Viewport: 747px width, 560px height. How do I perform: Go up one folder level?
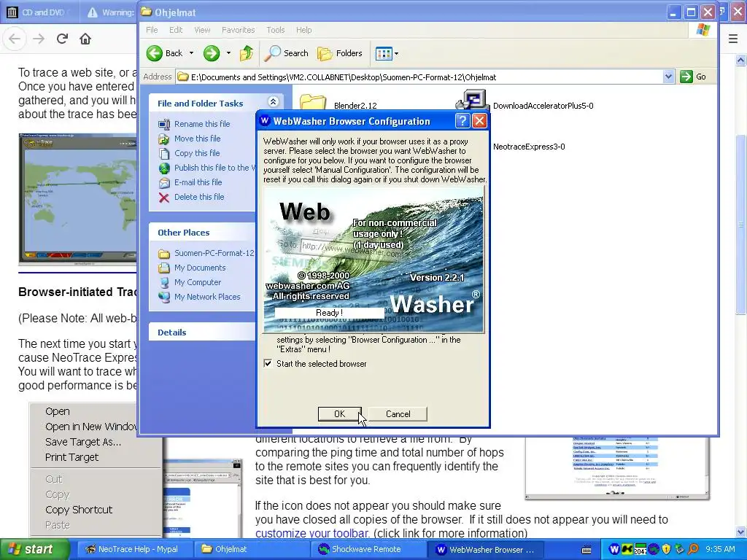pos(247,53)
